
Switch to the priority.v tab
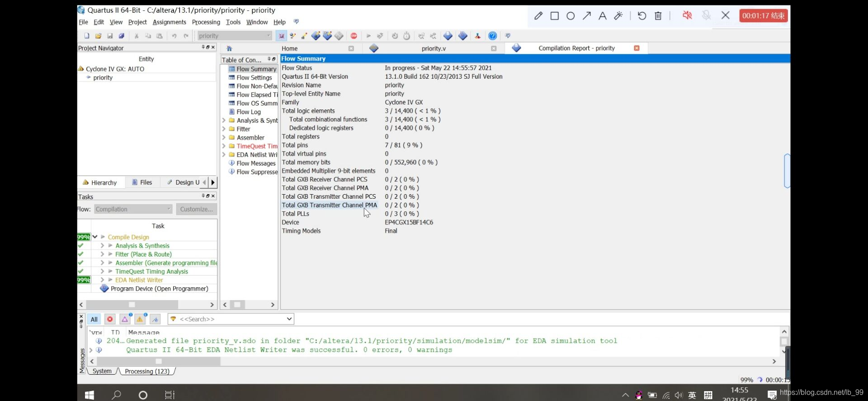[x=433, y=48]
